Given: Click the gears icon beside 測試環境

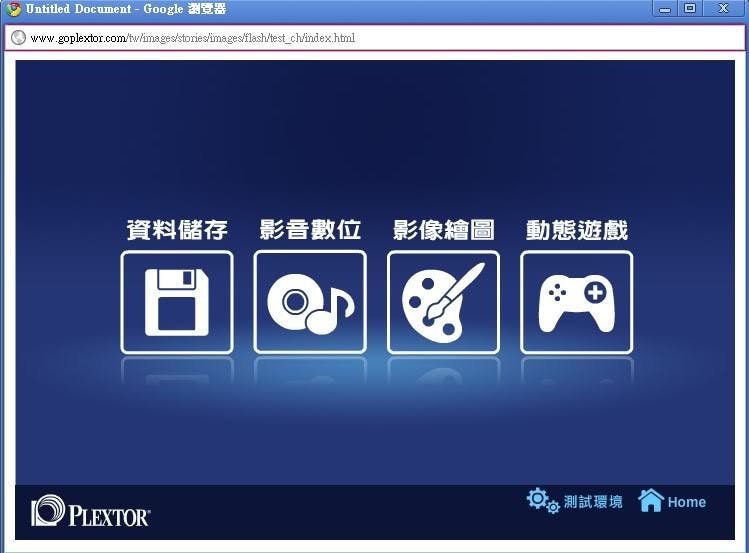Looking at the screenshot, I should 543,500.
